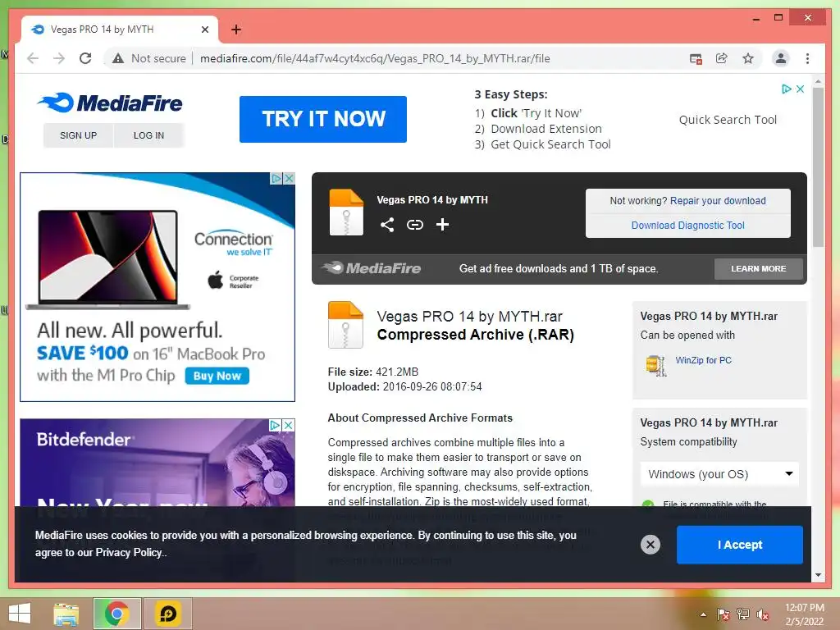Viewport: 840px width, 630px height.
Task: Click Buy Now in MacBook Pro ad
Action: [x=217, y=376]
